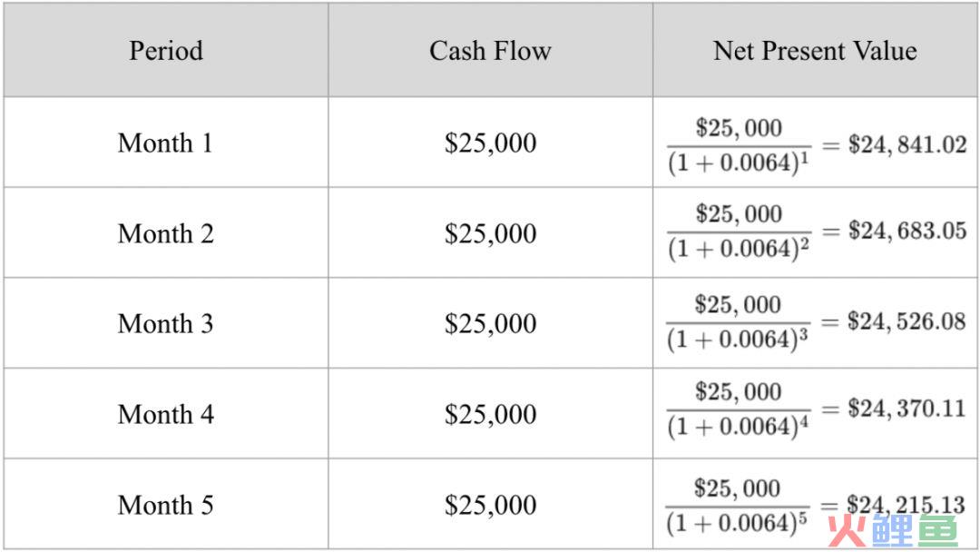Click the Net Present Value header
The image size is (980, 552).
click(x=815, y=51)
